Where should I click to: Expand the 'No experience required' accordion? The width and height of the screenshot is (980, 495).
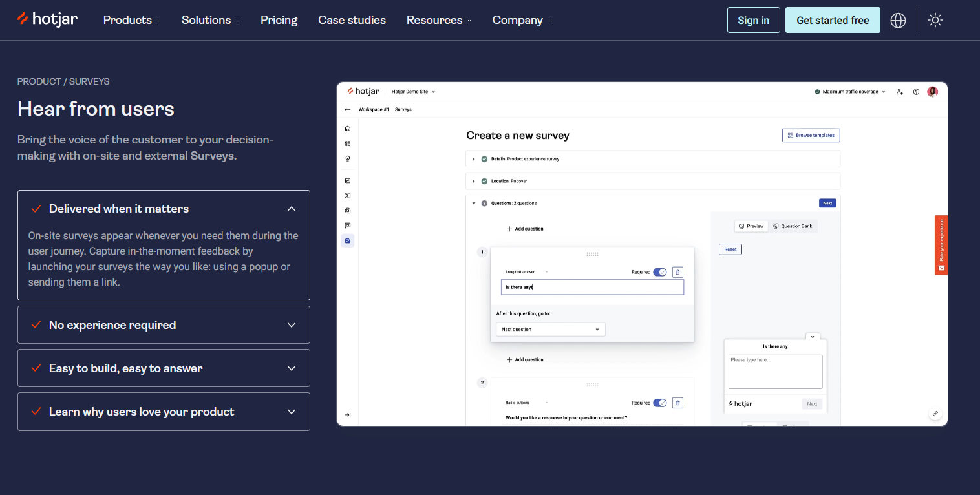164,324
